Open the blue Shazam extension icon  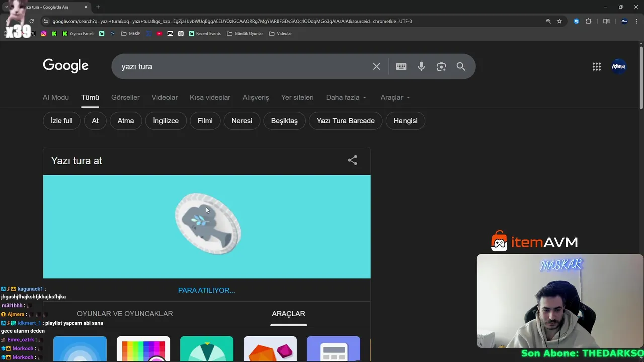(576, 21)
